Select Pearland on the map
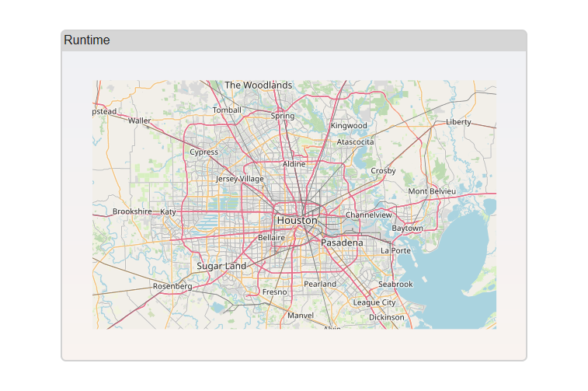 320,285
